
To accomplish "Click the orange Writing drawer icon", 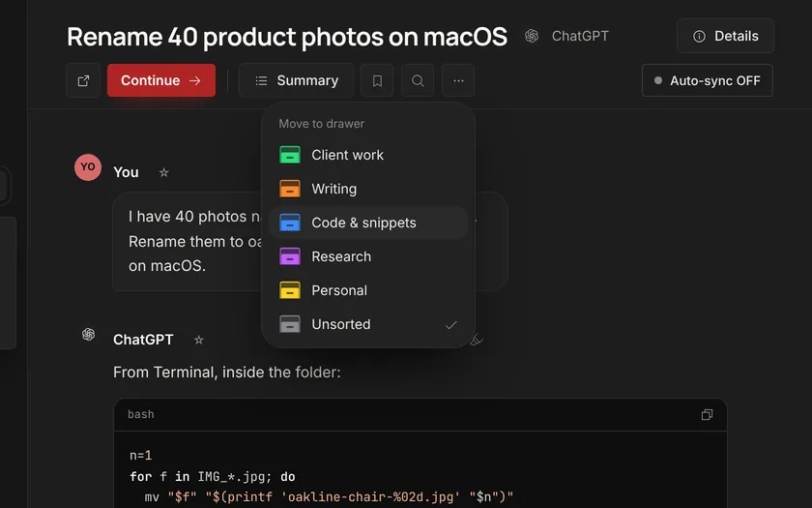I will [290, 189].
